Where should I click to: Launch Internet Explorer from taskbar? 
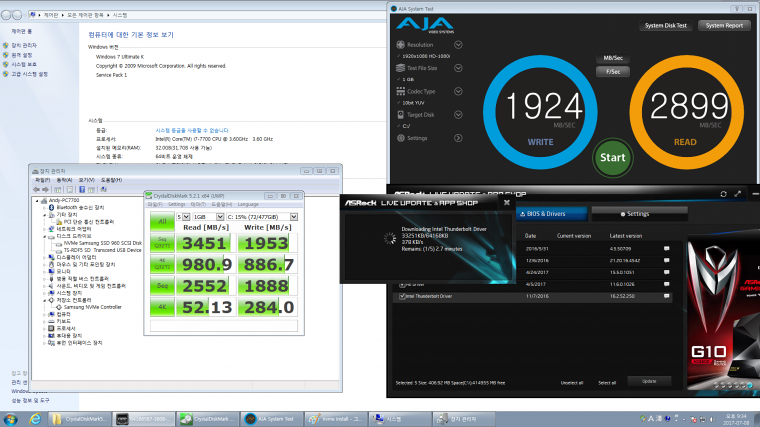35,419
